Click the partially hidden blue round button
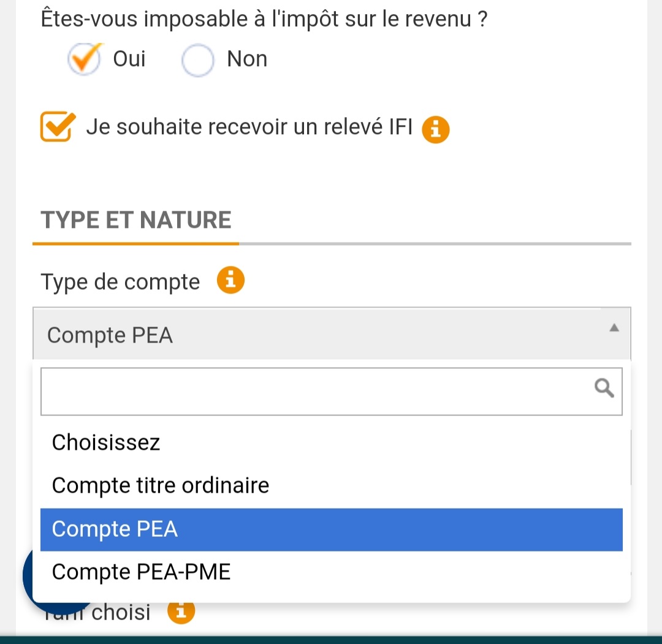This screenshot has height=644, width=662. click(x=28, y=577)
